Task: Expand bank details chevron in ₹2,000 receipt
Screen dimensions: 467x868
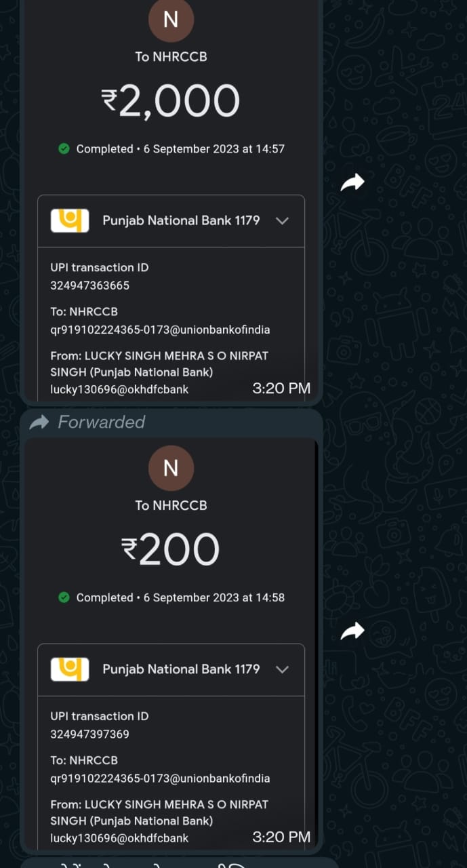Action: point(283,220)
